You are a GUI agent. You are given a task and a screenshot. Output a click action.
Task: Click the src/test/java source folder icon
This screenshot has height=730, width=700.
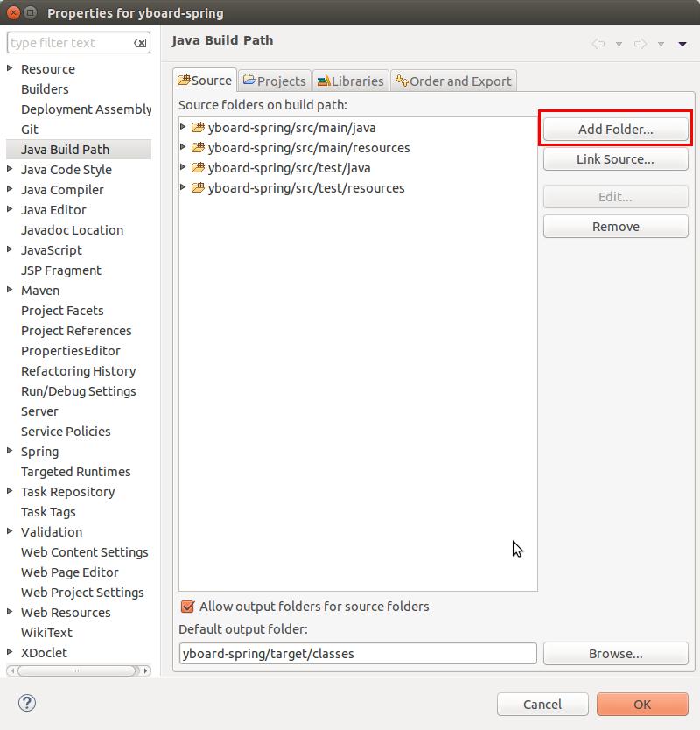click(x=199, y=167)
